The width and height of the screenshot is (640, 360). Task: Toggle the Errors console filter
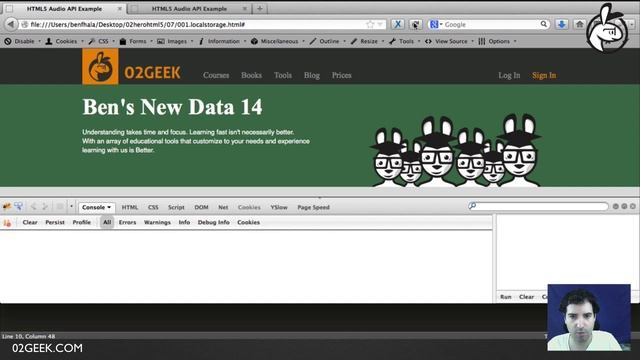(x=127, y=222)
